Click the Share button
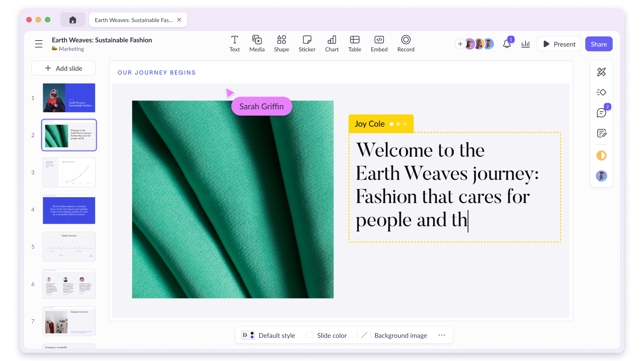The image size is (644, 361). click(599, 44)
